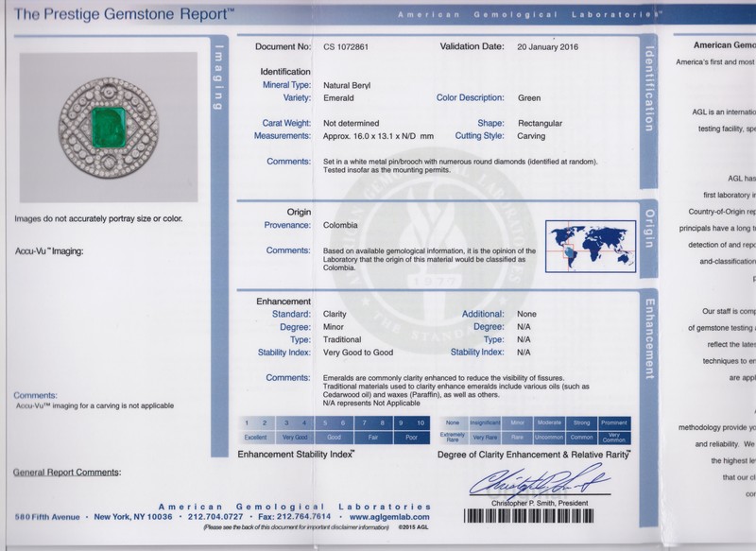Click the 'Extremely Rare' rarity cell

(x=454, y=438)
